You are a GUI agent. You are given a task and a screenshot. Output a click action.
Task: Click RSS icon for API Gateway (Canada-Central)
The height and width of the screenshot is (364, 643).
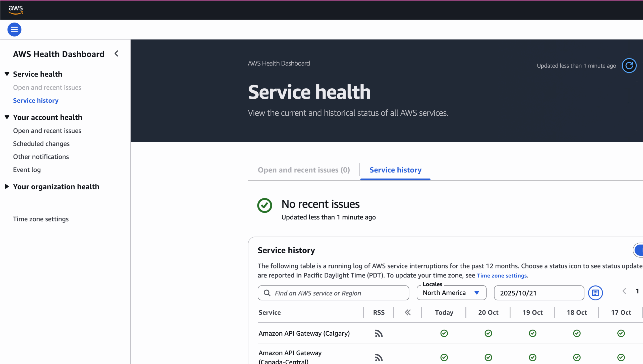pyautogui.click(x=379, y=357)
